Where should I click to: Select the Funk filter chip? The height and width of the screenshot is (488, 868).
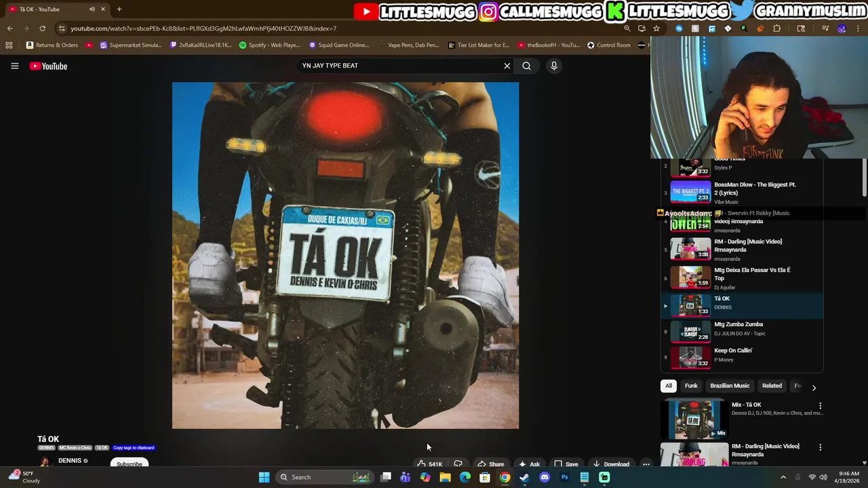point(691,386)
